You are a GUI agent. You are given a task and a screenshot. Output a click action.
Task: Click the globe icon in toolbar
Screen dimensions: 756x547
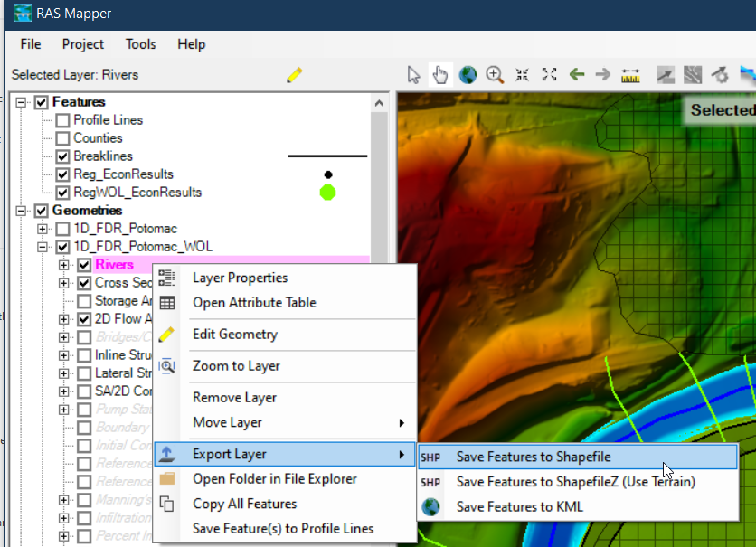pos(468,75)
